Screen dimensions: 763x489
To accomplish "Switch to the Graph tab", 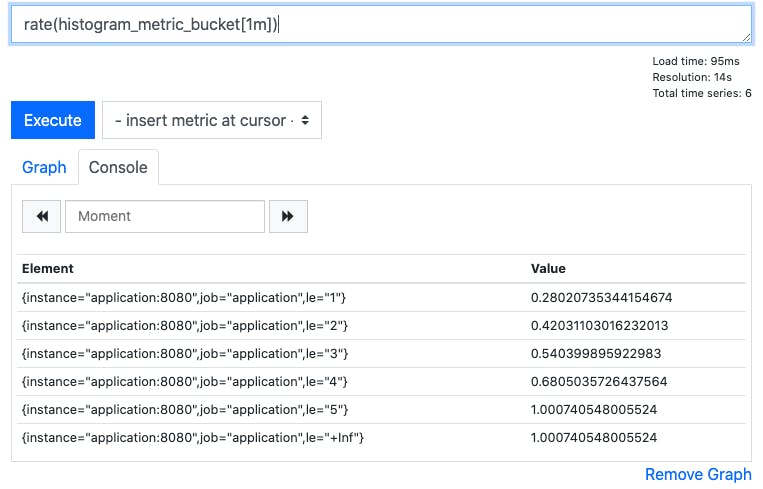I will [x=44, y=167].
